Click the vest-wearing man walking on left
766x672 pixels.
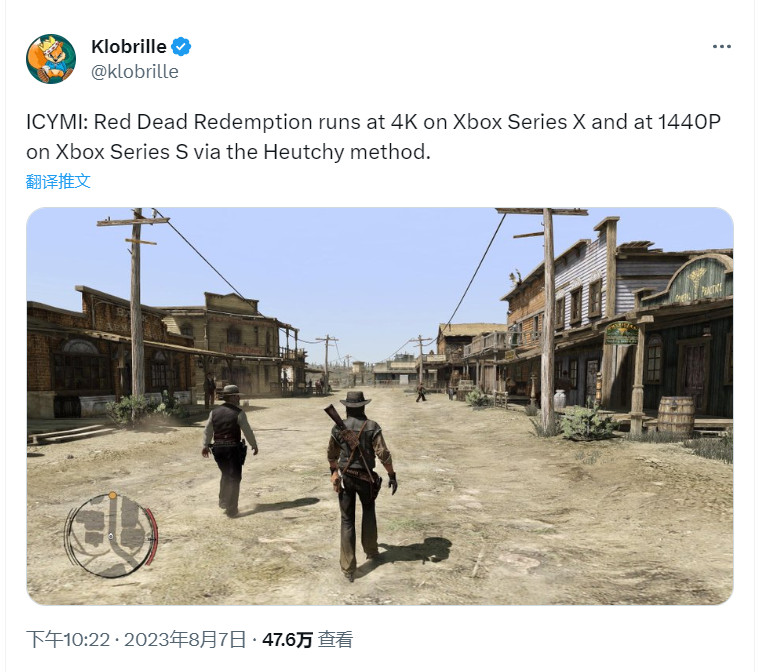pyautogui.click(x=230, y=450)
